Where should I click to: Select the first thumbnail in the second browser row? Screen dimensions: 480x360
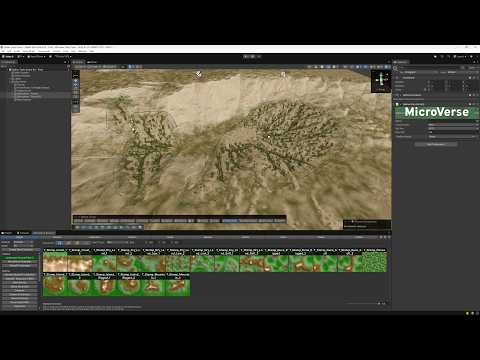tap(55, 284)
